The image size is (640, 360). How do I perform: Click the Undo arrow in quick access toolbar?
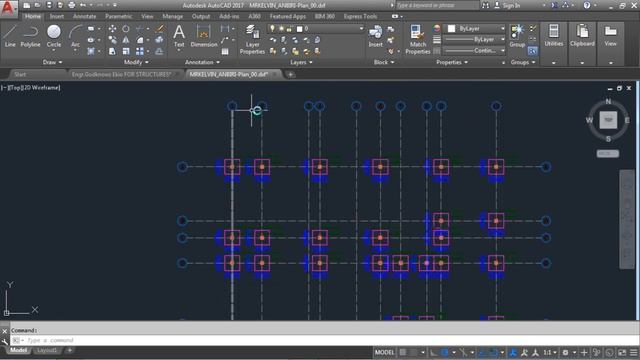pos(83,5)
